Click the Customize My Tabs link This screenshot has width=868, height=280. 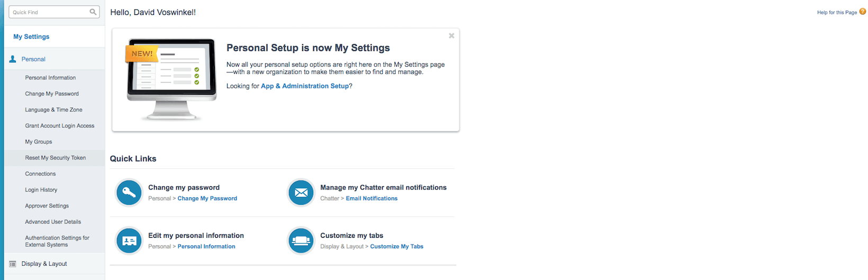[x=396, y=247]
